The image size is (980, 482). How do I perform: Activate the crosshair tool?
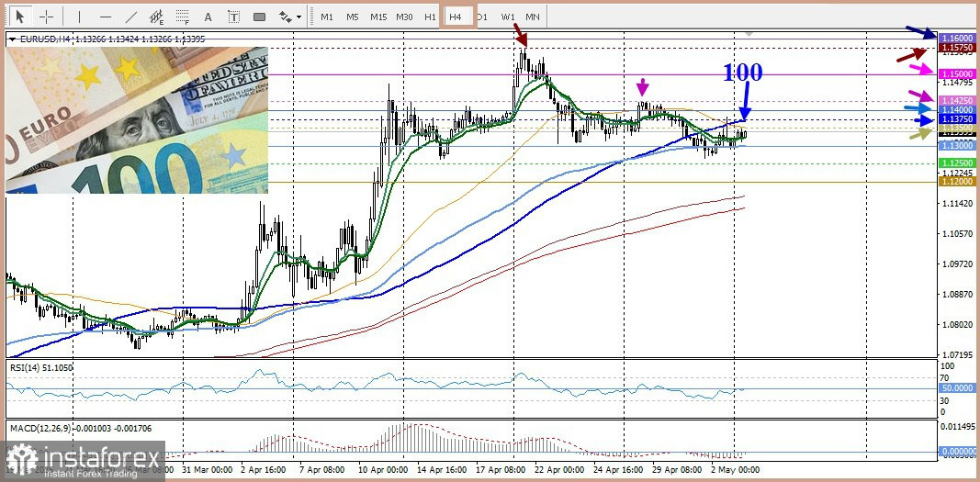(x=46, y=17)
